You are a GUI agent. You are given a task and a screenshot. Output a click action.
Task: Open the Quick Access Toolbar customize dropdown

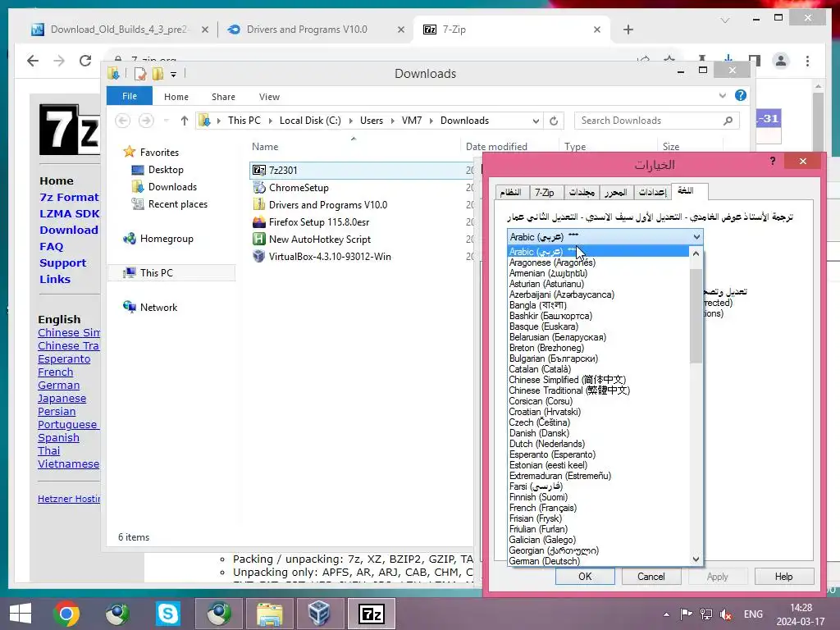(x=174, y=75)
